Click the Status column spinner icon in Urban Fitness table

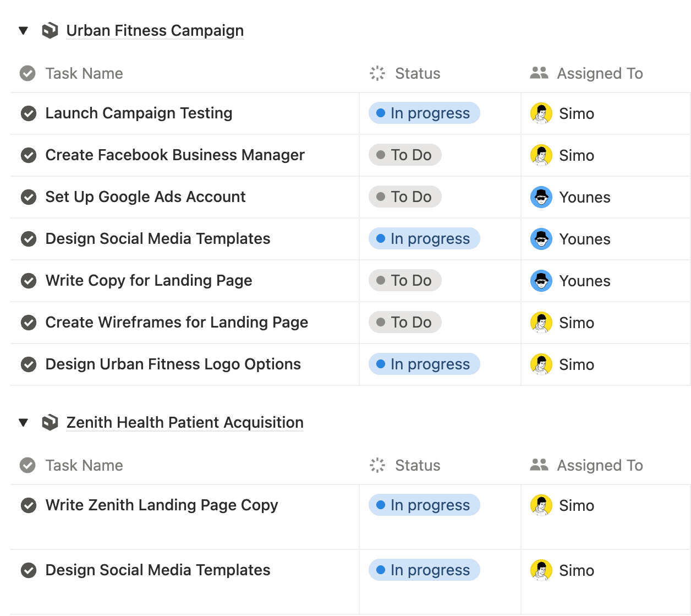click(377, 73)
